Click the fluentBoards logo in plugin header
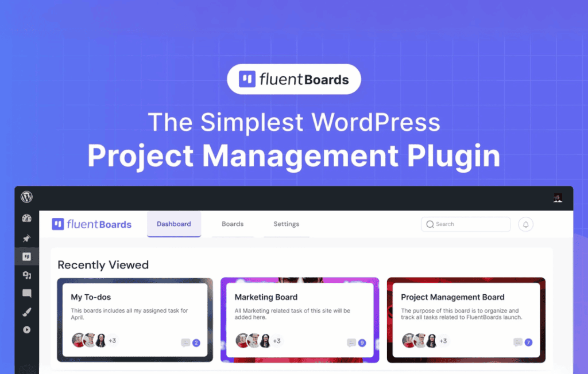The height and width of the screenshot is (374, 588). [x=91, y=224]
